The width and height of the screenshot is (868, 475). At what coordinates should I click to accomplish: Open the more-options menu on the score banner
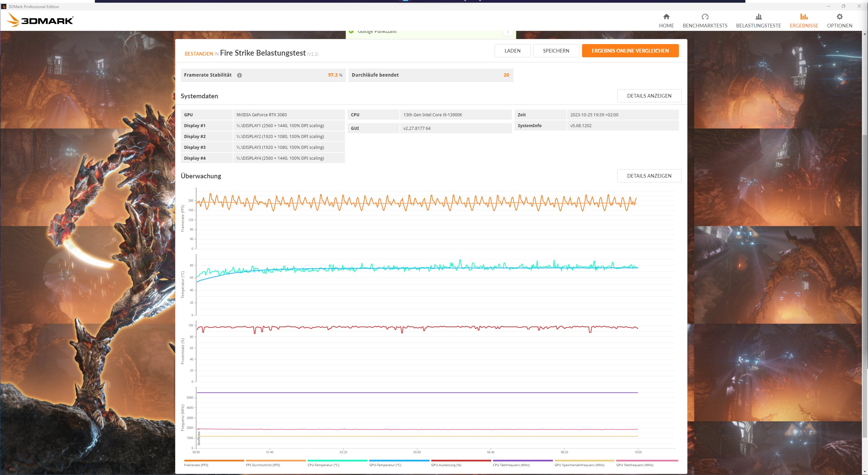click(x=508, y=31)
